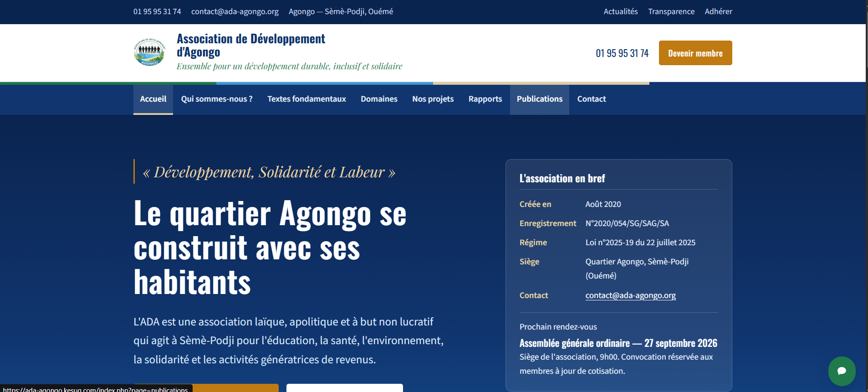
Task: Click the L'association en bref heading
Action: [x=562, y=178]
